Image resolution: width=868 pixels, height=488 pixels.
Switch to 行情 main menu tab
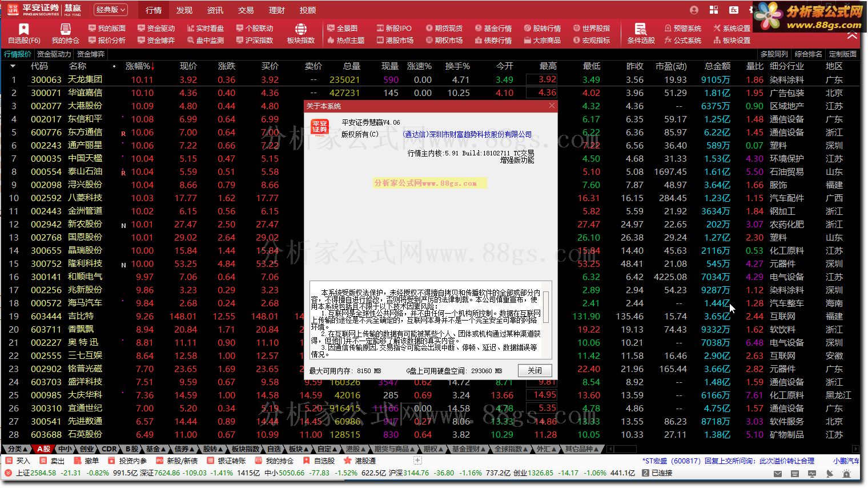[154, 10]
